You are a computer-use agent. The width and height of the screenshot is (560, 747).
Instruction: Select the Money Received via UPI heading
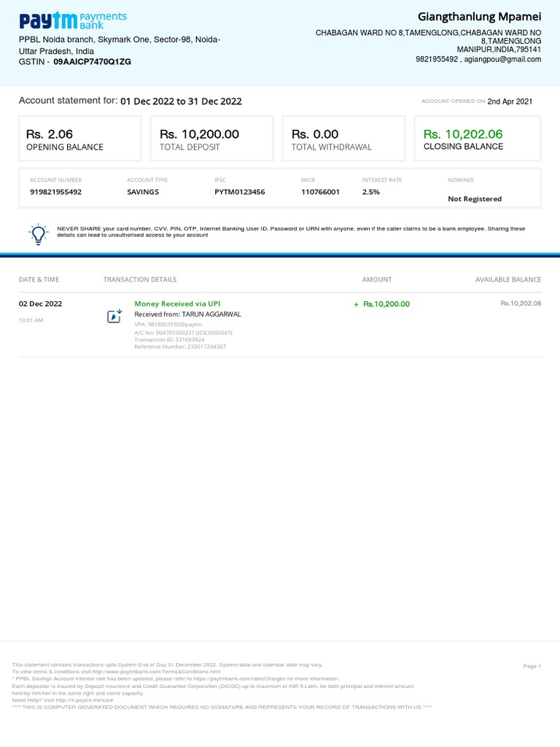(177, 303)
